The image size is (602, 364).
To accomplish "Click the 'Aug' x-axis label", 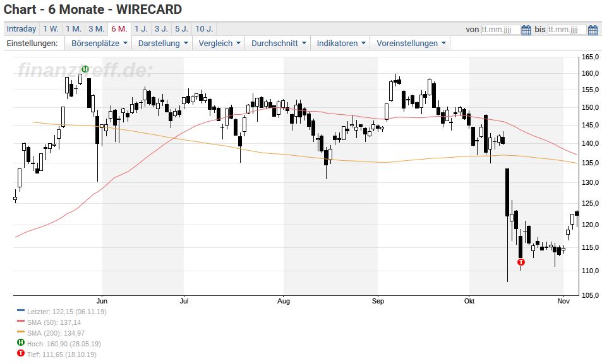I will [284, 301].
